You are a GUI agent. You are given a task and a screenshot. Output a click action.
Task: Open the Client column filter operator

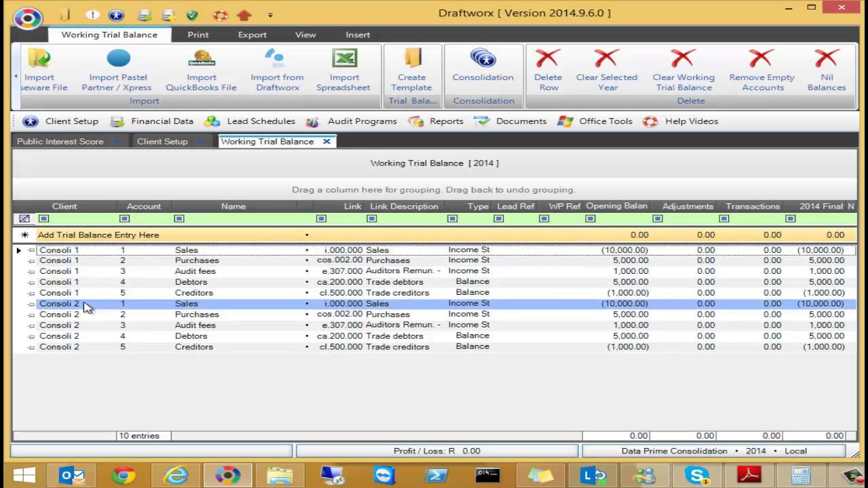click(43, 219)
